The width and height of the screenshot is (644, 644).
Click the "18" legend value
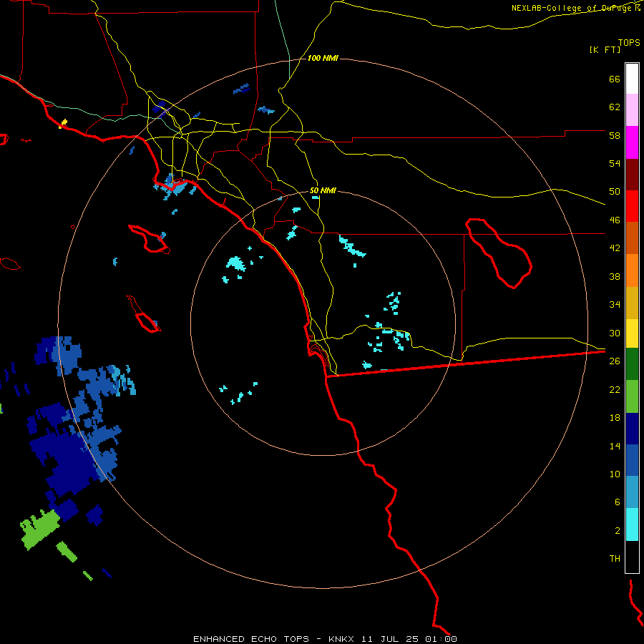pyautogui.click(x=615, y=418)
